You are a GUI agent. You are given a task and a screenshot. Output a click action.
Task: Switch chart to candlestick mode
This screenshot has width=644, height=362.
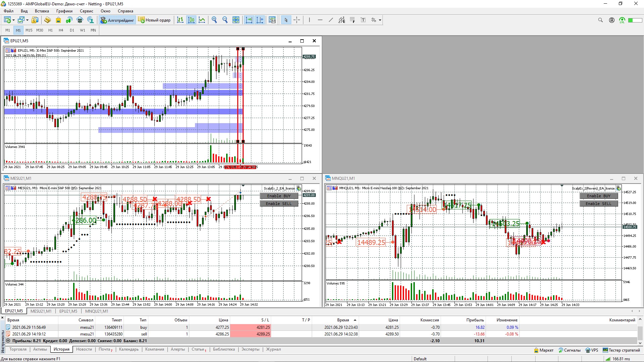click(191, 20)
